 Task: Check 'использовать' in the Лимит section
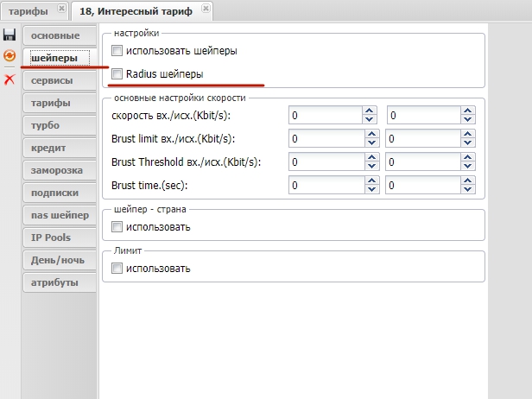[117, 269]
